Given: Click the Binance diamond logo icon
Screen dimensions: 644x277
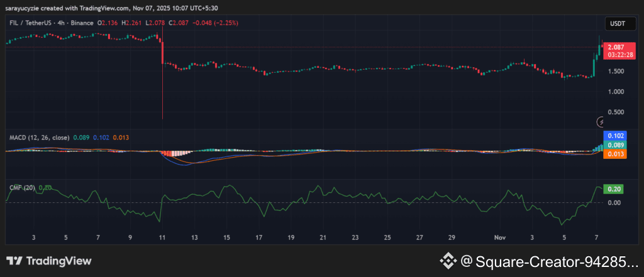Looking at the screenshot, I should (x=448, y=261).
